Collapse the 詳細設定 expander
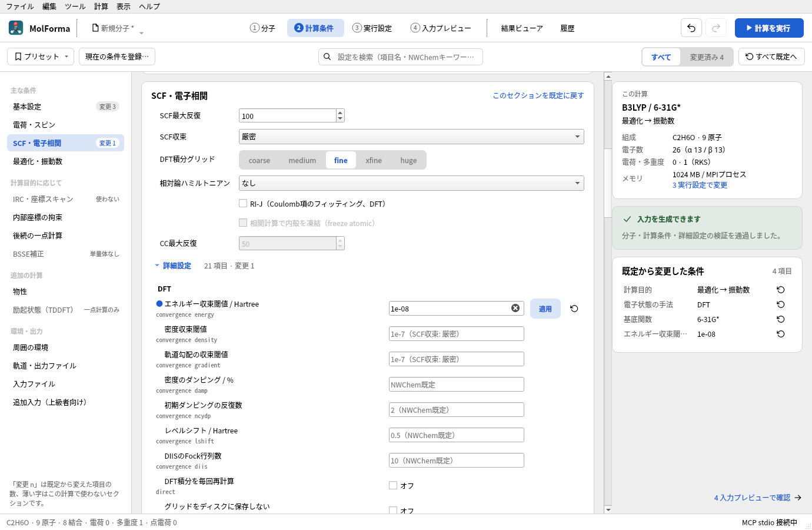The width and height of the screenshot is (812, 530). 173,266
